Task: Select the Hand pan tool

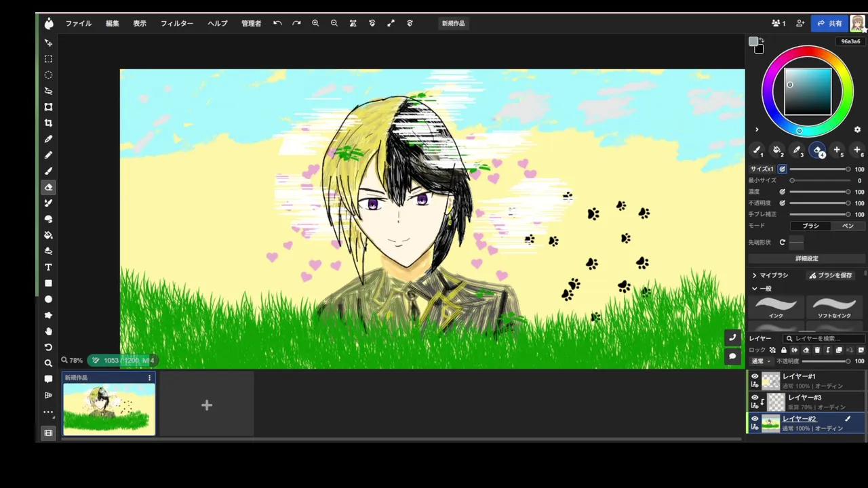Action: [x=48, y=331]
